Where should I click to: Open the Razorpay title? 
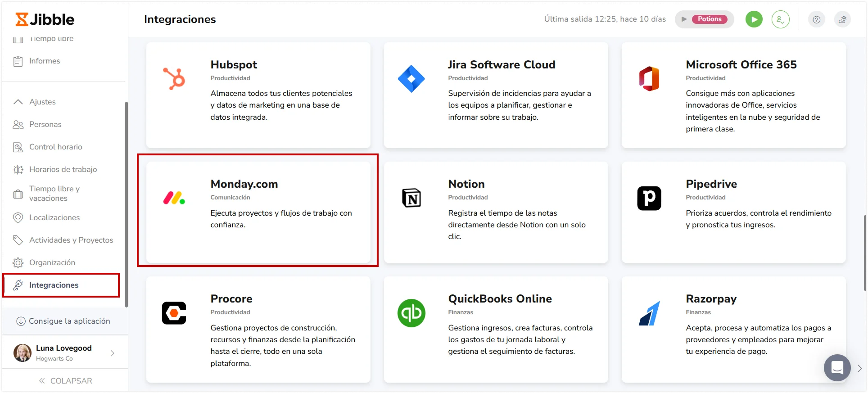pyautogui.click(x=711, y=299)
